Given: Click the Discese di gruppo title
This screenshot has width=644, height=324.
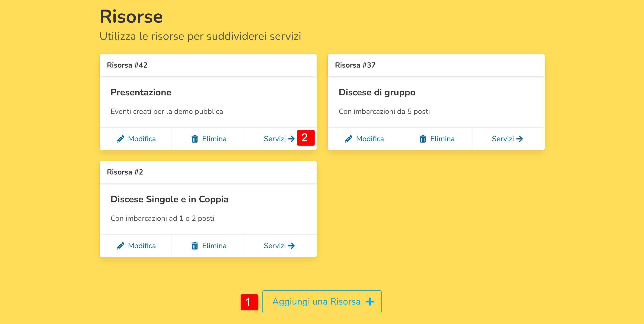Looking at the screenshot, I should click(x=377, y=92).
